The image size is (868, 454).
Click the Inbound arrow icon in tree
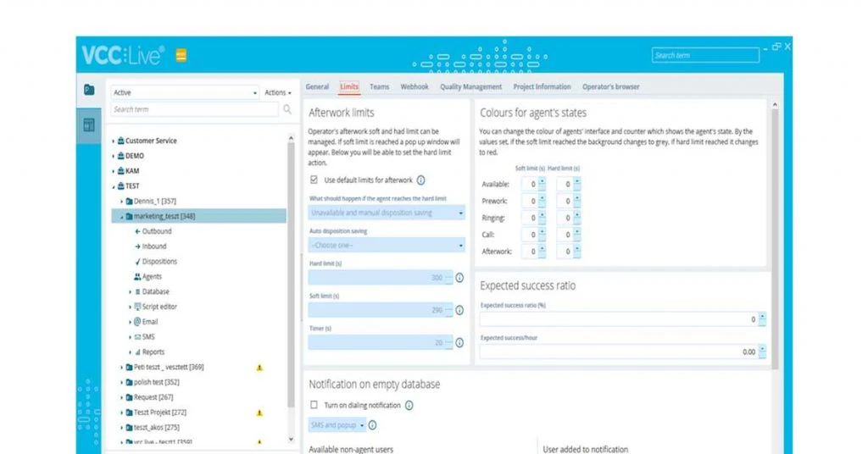pos(137,246)
